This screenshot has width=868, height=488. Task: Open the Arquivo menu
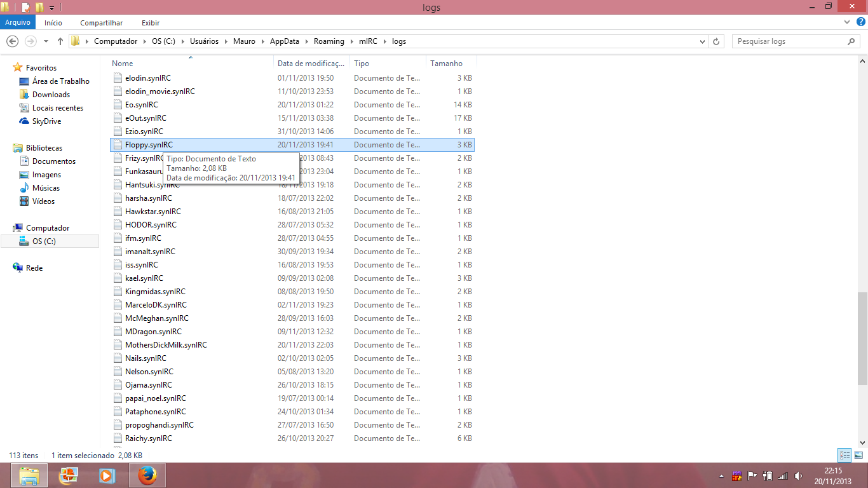click(18, 22)
